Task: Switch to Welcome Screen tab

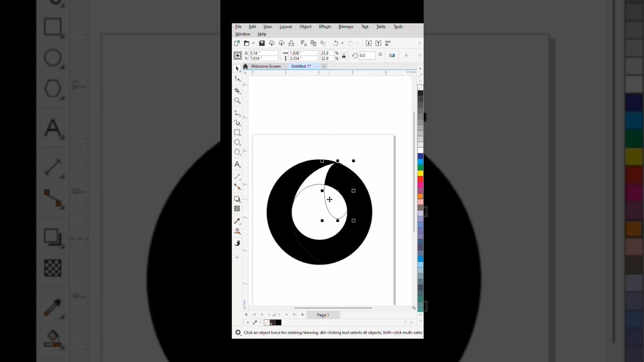Action: coord(266,66)
